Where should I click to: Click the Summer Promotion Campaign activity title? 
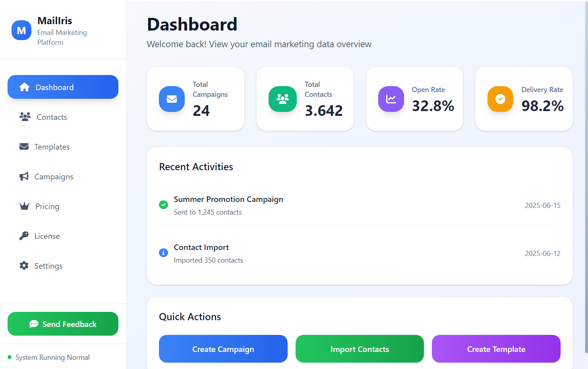(228, 199)
